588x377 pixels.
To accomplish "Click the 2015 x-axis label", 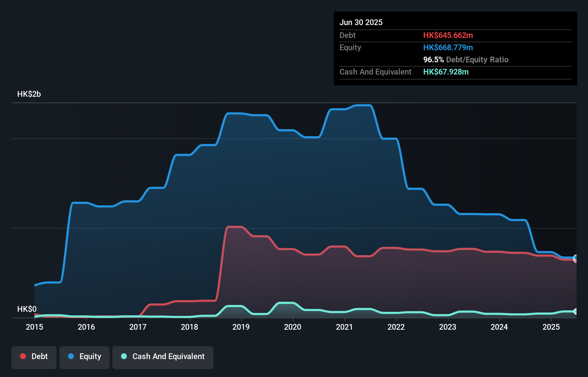I will pyautogui.click(x=34, y=327).
